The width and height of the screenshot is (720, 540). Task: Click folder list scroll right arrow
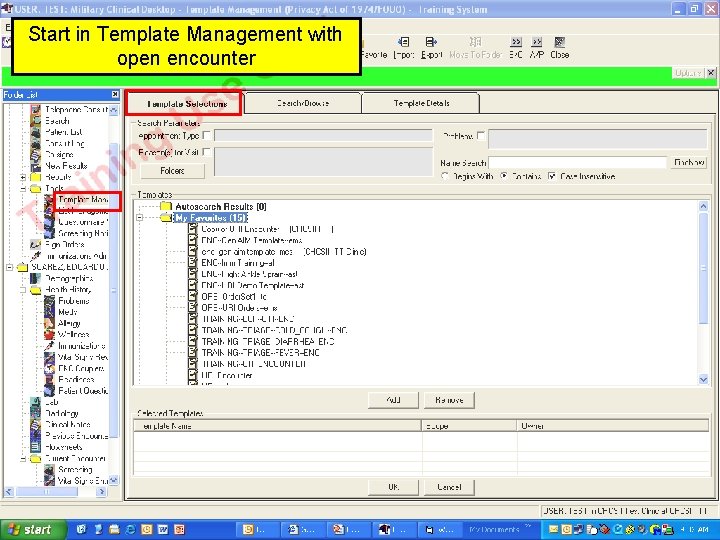(101, 492)
